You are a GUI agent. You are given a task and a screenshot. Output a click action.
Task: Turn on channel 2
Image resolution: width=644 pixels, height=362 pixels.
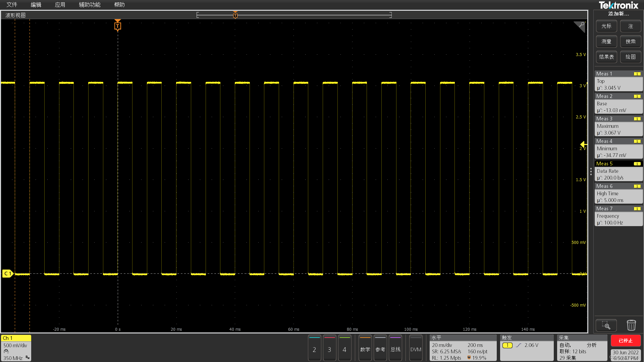pyautogui.click(x=314, y=348)
